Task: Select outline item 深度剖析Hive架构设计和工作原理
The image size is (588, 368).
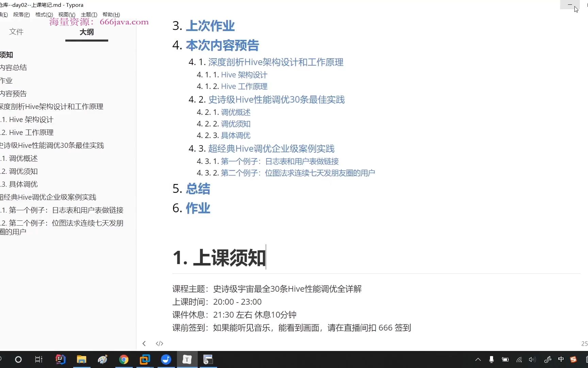Action: (52, 106)
